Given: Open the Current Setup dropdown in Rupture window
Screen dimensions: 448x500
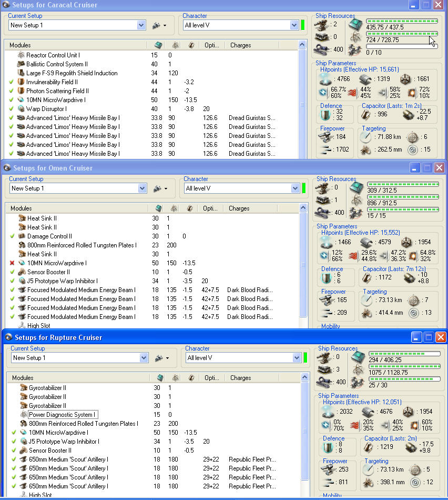Looking at the screenshot, I should pyautogui.click(x=144, y=358).
